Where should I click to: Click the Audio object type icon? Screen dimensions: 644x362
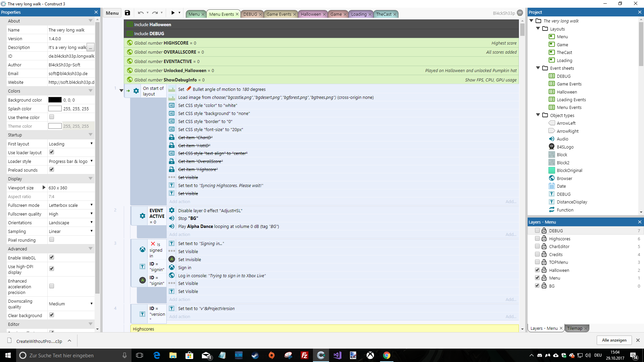point(551,139)
